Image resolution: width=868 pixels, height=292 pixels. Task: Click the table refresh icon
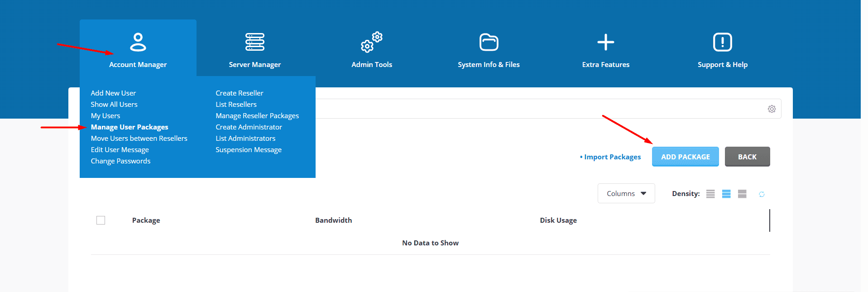[x=762, y=194]
